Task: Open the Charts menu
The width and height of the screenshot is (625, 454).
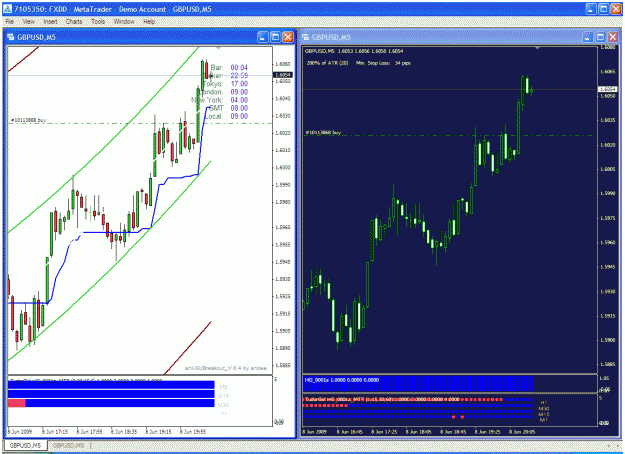Action: [x=74, y=22]
